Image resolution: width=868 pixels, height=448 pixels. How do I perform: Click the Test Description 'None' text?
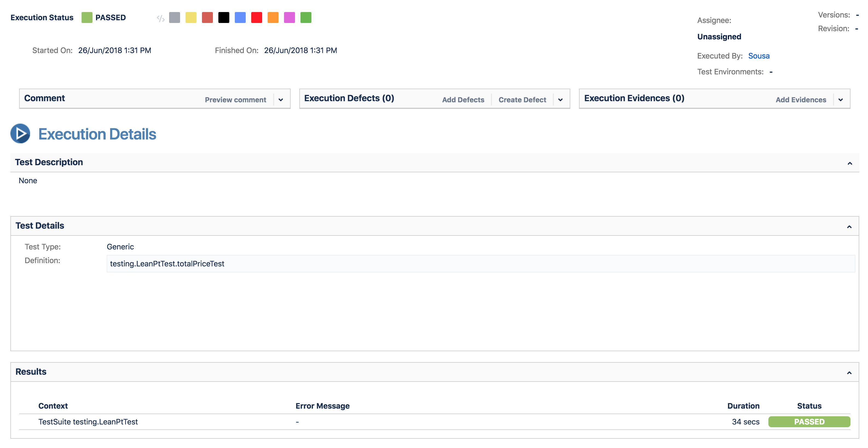pyautogui.click(x=28, y=181)
